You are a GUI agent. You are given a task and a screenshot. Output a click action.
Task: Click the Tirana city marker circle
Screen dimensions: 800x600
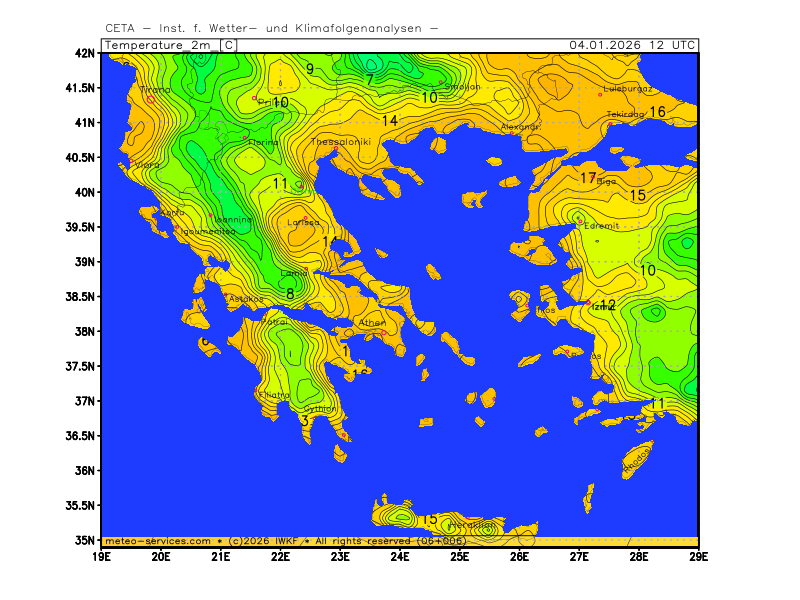pyautogui.click(x=151, y=98)
